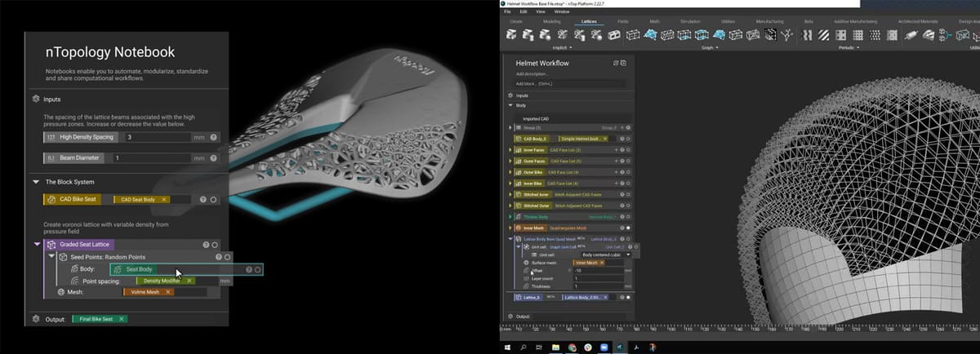This screenshot has height=354, width=980.
Task: Switch to the Modeling ribbon tab
Action: pyautogui.click(x=552, y=22)
